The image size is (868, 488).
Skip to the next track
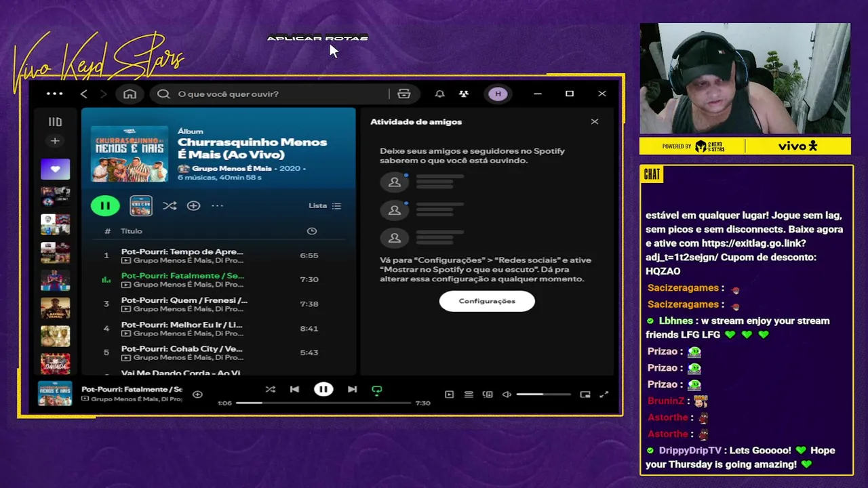352,390
